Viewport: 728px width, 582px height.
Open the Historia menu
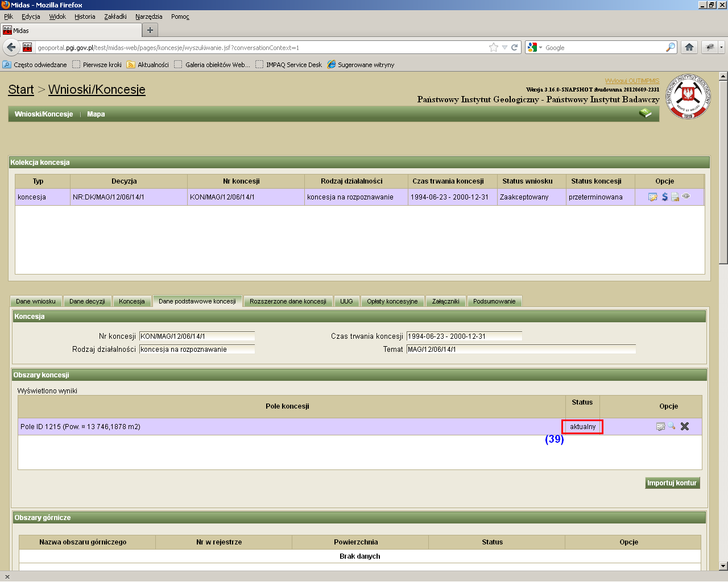point(85,16)
